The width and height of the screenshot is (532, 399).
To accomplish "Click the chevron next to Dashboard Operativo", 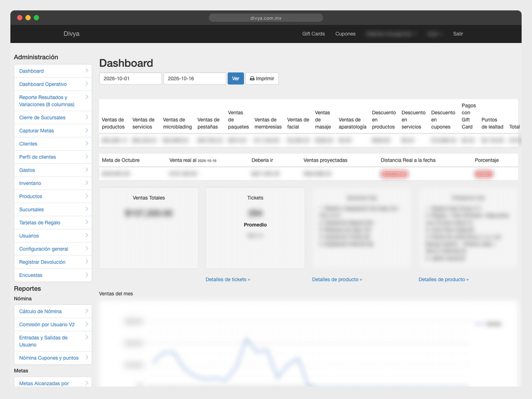I will (x=87, y=84).
